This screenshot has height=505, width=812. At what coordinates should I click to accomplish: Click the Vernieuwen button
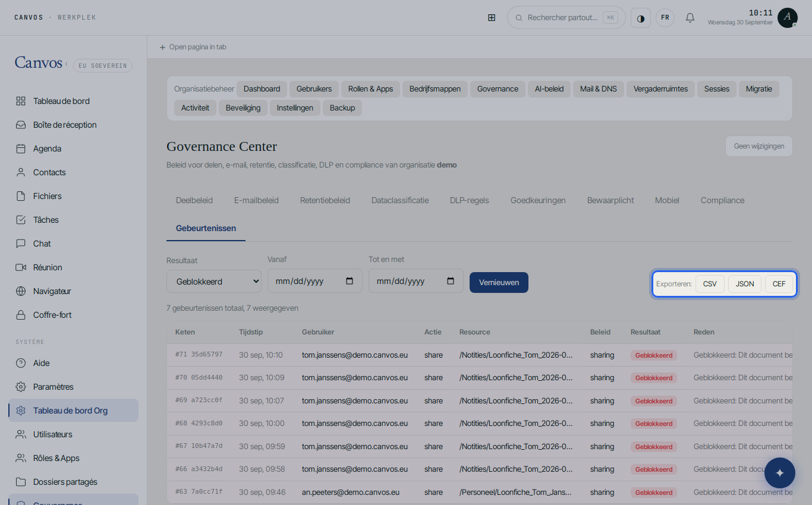[499, 282]
